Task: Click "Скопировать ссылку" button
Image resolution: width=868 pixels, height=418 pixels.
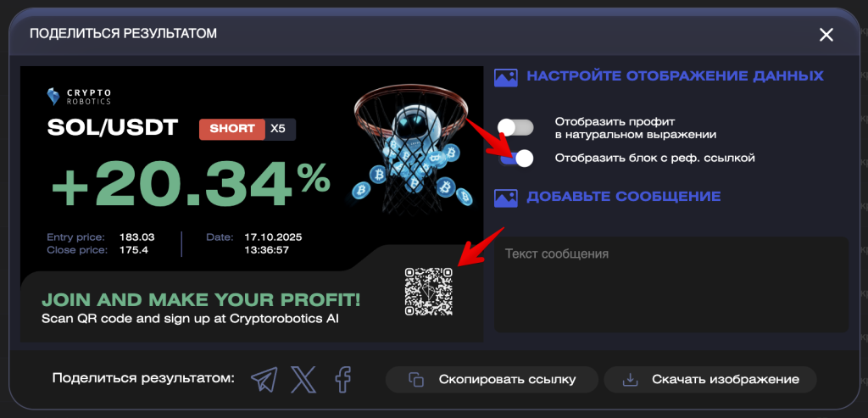Action: pyautogui.click(x=492, y=380)
